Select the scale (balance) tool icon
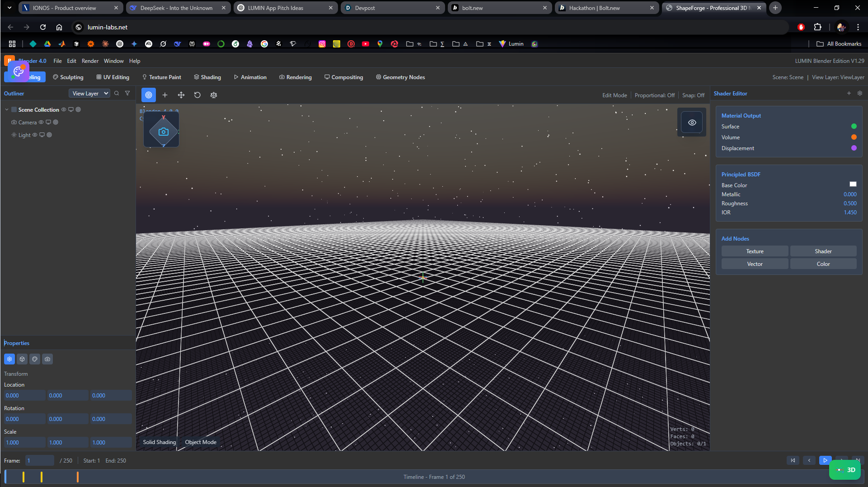Image resolution: width=868 pixels, height=487 pixels. click(214, 95)
